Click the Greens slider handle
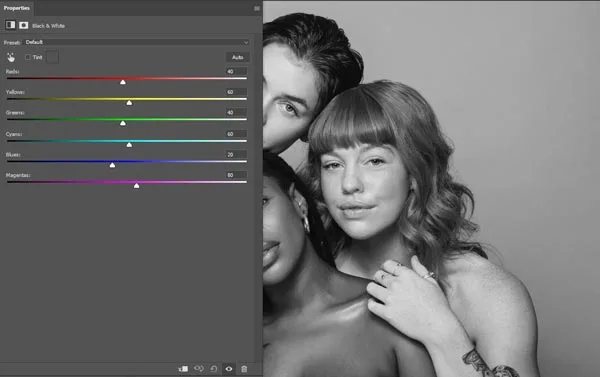The width and height of the screenshot is (600, 377). coord(123,123)
